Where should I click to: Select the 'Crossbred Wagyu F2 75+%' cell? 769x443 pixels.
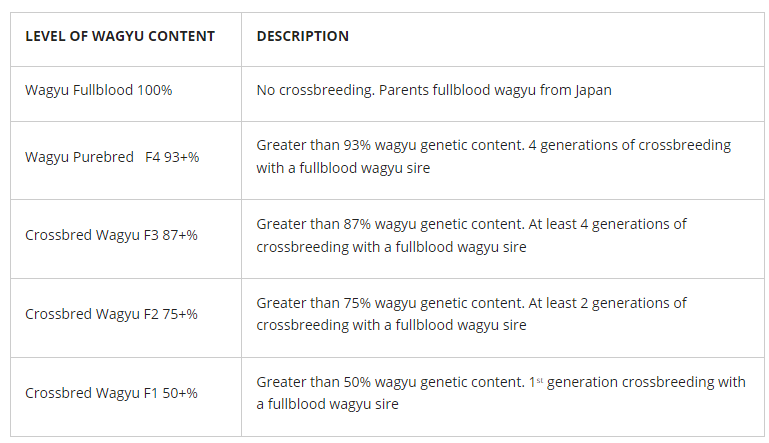click(111, 314)
